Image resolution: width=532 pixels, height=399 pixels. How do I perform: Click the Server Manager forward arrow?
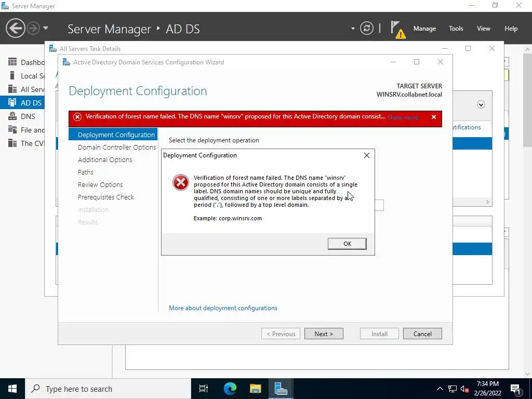[33, 28]
